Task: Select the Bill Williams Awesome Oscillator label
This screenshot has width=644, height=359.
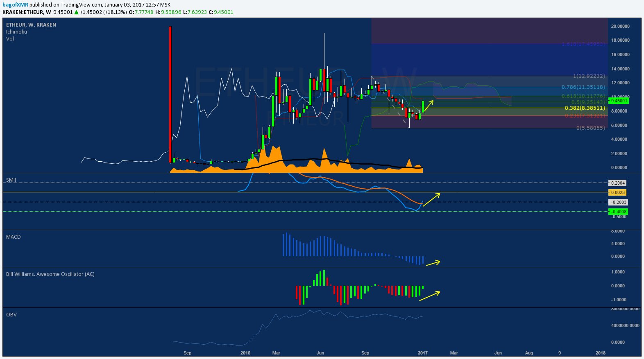Action: 50,274
